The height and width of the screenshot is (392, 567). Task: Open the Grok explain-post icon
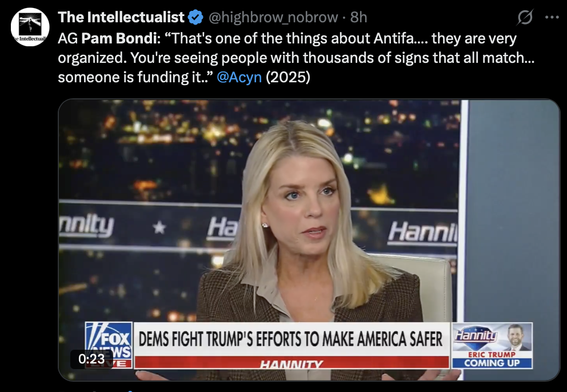coord(525,17)
